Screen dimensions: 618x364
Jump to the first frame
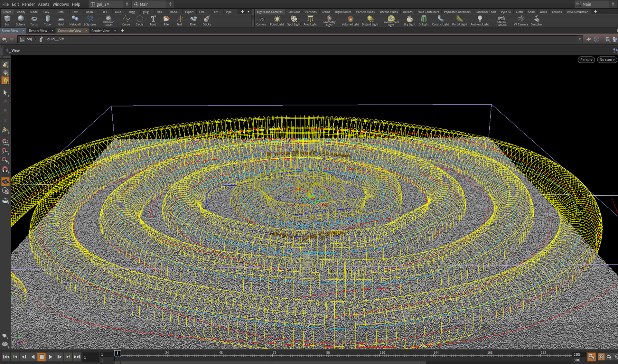point(6,357)
